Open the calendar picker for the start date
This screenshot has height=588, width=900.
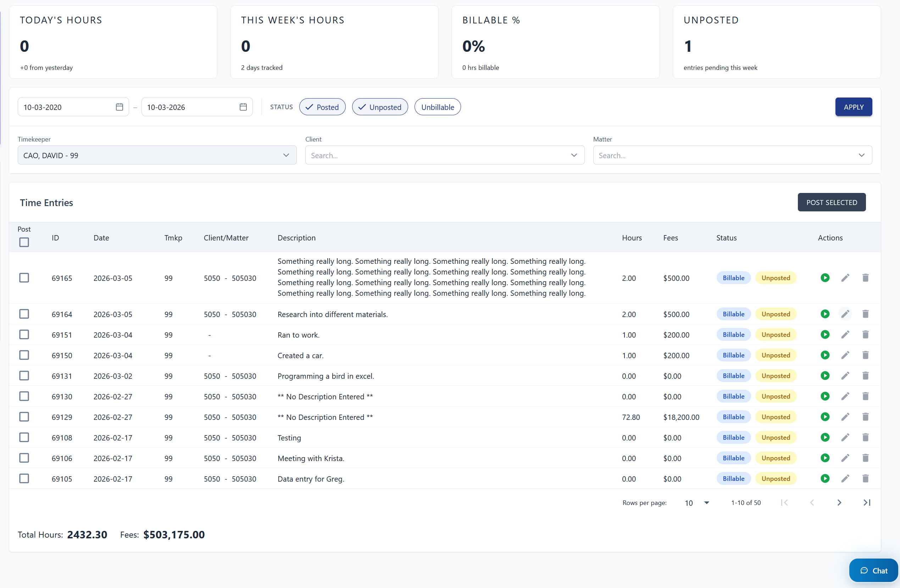[119, 107]
